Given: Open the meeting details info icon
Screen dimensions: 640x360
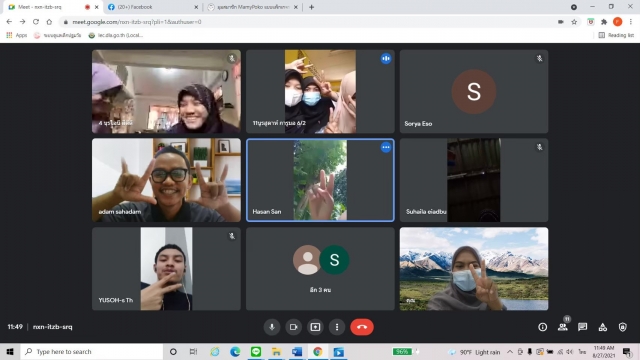Looking at the screenshot, I should click(x=542, y=327).
